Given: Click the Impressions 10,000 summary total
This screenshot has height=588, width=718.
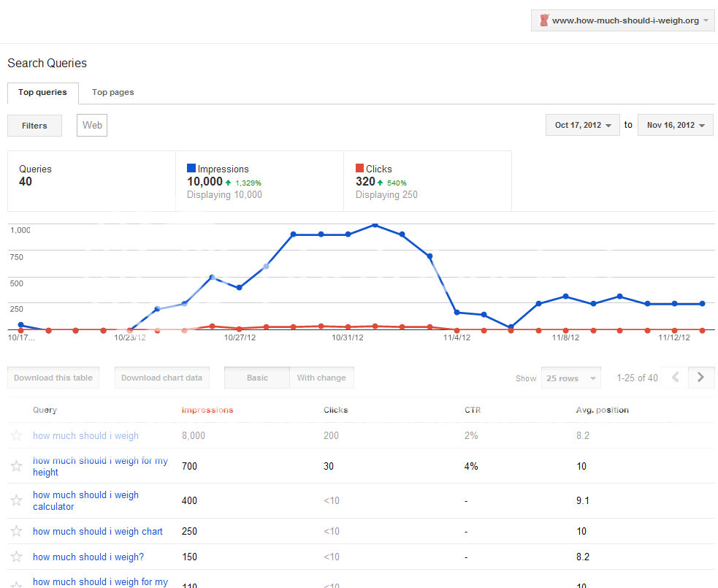Looking at the screenshot, I should point(205,181).
